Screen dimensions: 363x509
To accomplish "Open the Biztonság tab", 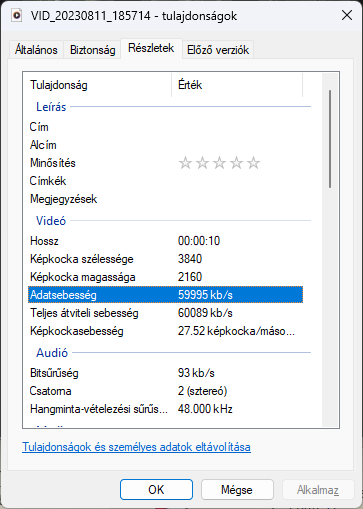I will point(93,50).
